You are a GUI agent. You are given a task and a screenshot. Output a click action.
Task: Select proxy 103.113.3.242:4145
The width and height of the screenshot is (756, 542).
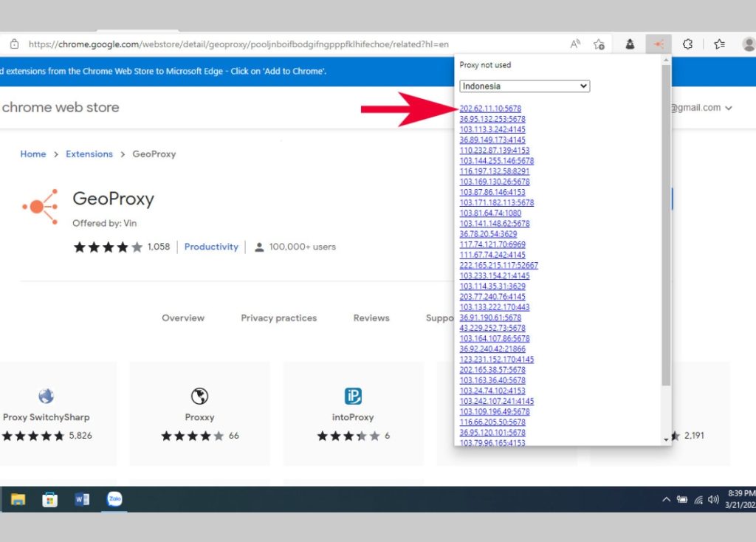tap(492, 129)
